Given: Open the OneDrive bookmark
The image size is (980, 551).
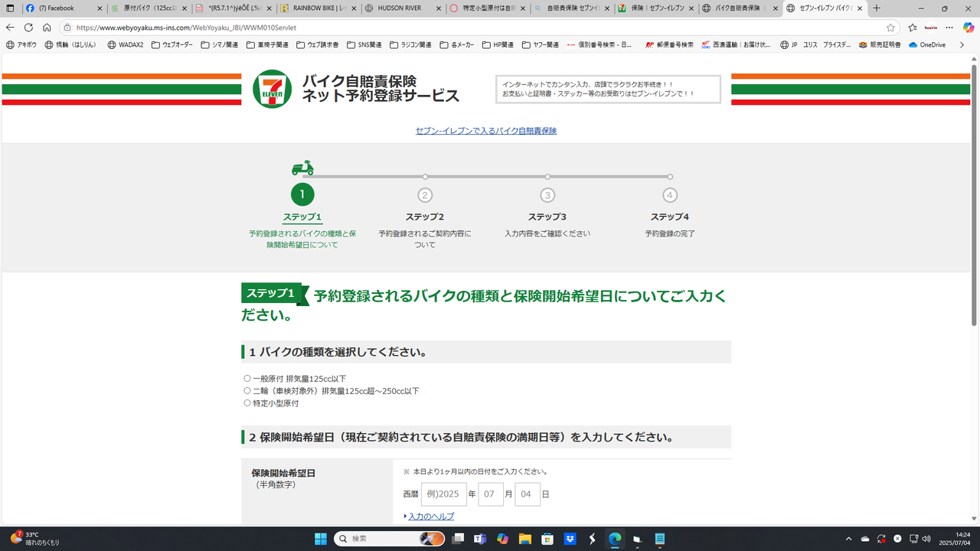Looking at the screenshot, I should 927,45.
